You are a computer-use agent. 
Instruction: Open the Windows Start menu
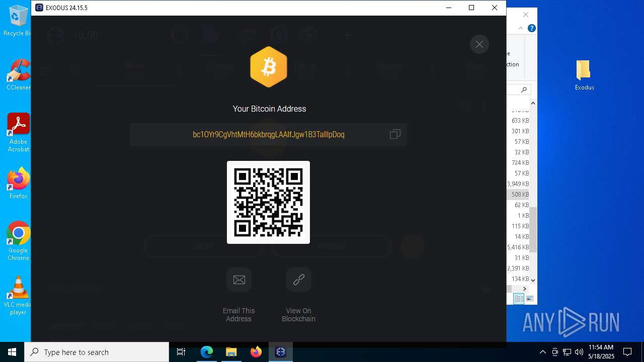(12, 352)
